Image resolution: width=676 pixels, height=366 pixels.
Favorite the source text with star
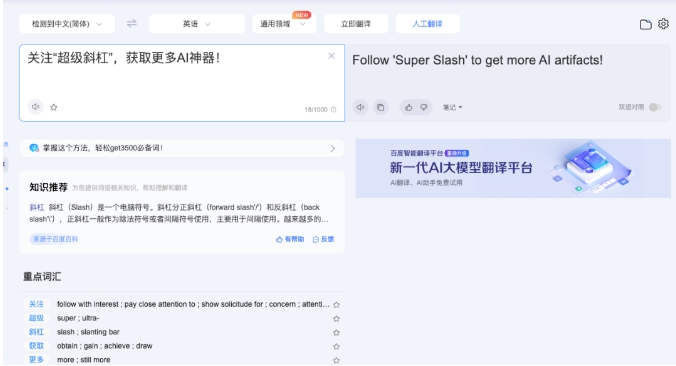[x=53, y=107]
